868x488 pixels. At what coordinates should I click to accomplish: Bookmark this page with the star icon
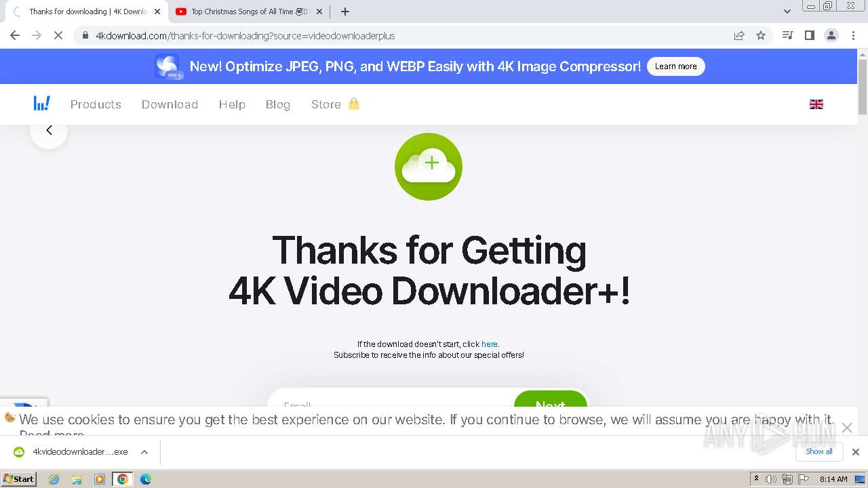click(761, 35)
